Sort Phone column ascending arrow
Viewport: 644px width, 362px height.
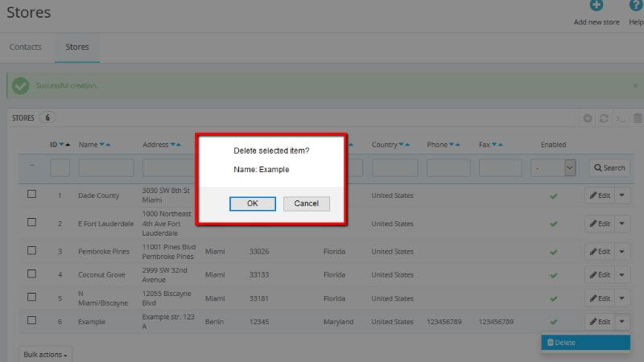[x=457, y=145]
